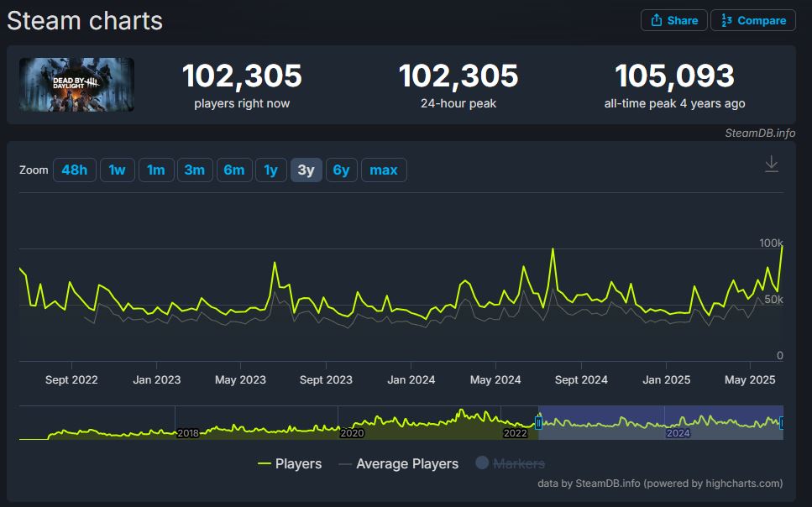Switch zoom to 3m
This screenshot has height=507, width=812.
[x=195, y=170]
